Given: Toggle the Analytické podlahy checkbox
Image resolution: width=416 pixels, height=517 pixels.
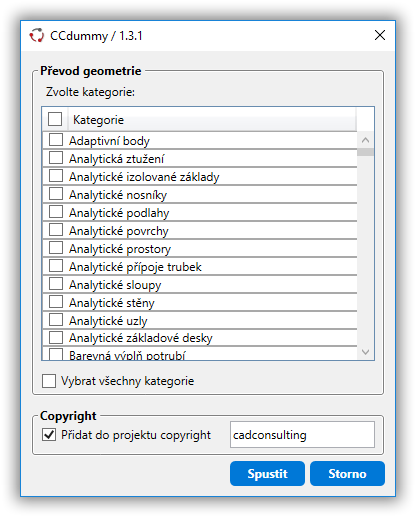Looking at the screenshot, I should coord(56,212).
